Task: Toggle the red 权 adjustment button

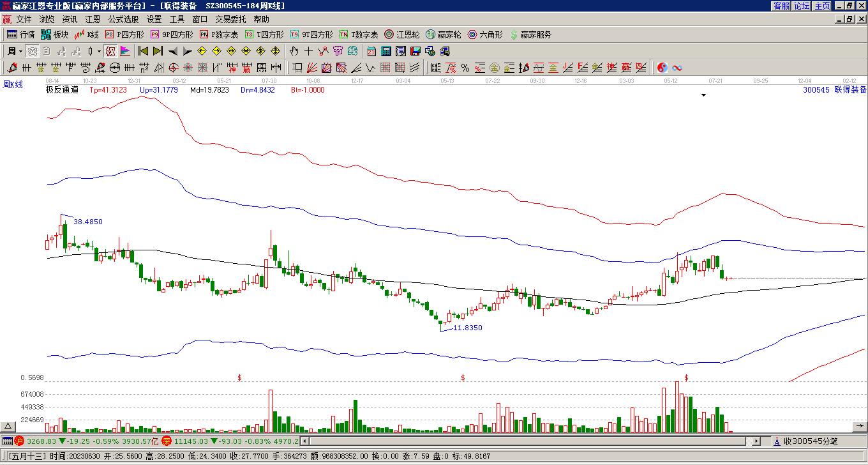Action: 110,51
